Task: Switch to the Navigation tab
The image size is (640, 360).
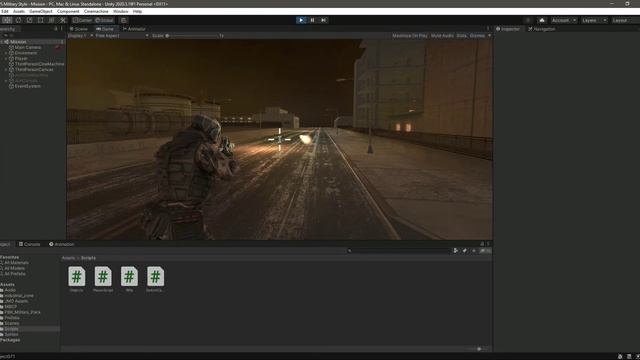Action: tap(542, 29)
